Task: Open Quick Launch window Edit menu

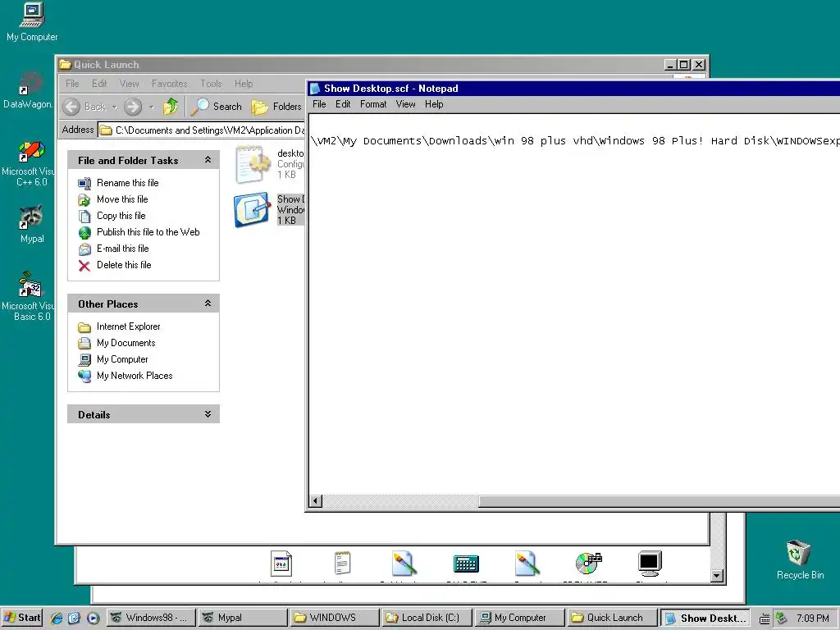Action: [99, 84]
